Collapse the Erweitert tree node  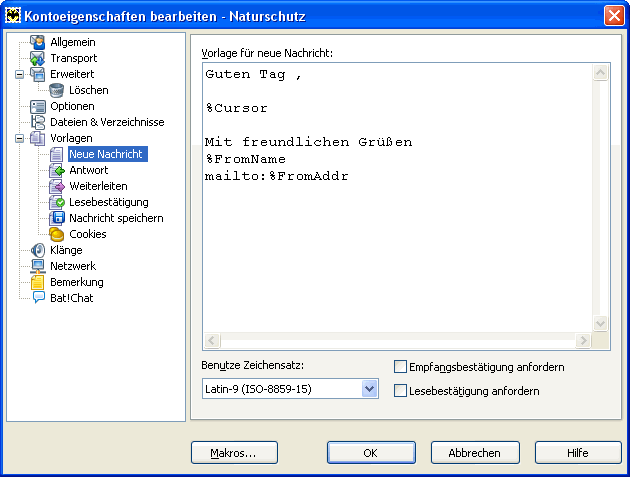[19, 74]
